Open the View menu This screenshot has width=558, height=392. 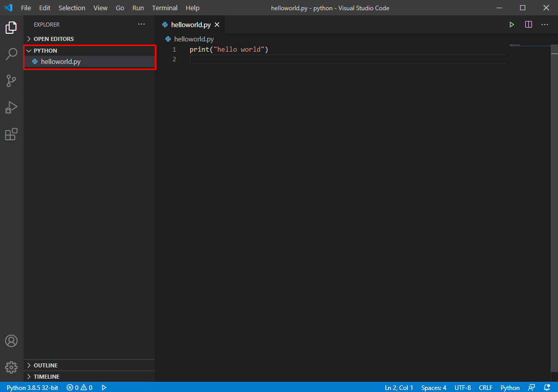(x=100, y=8)
